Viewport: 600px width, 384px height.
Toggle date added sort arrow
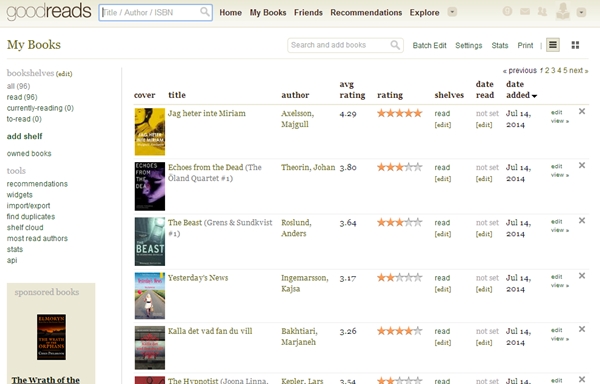[x=535, y=96]
